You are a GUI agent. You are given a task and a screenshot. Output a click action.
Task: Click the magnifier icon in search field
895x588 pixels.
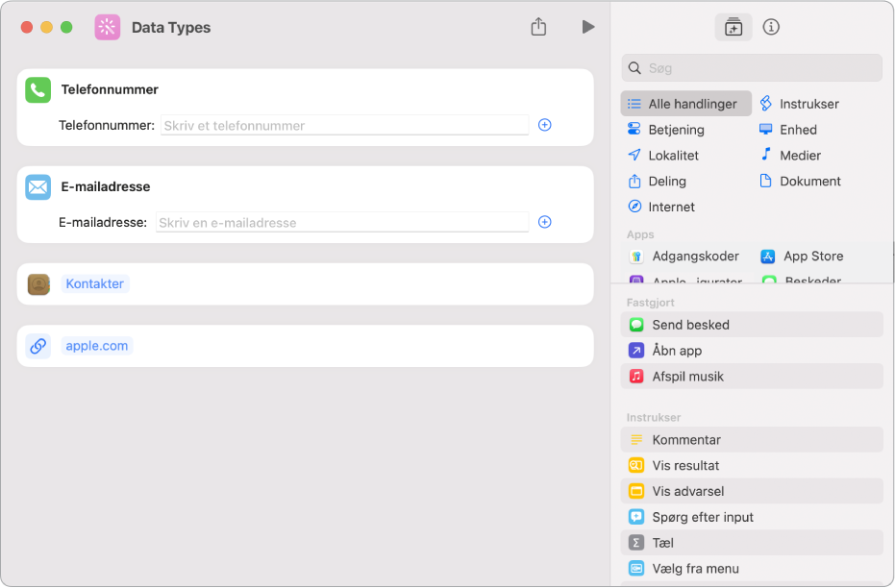pyautogui.click(x=634, y=68)
